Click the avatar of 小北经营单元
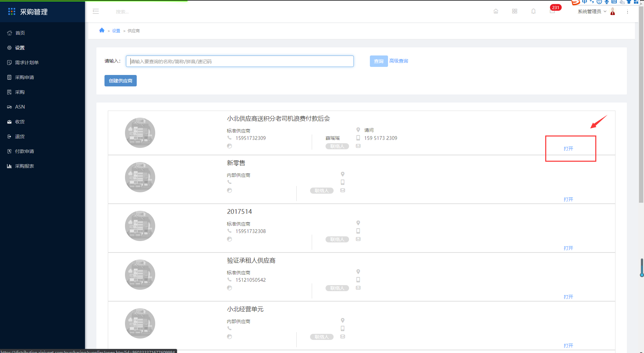The image size is (644, 353). coord(140,323)
